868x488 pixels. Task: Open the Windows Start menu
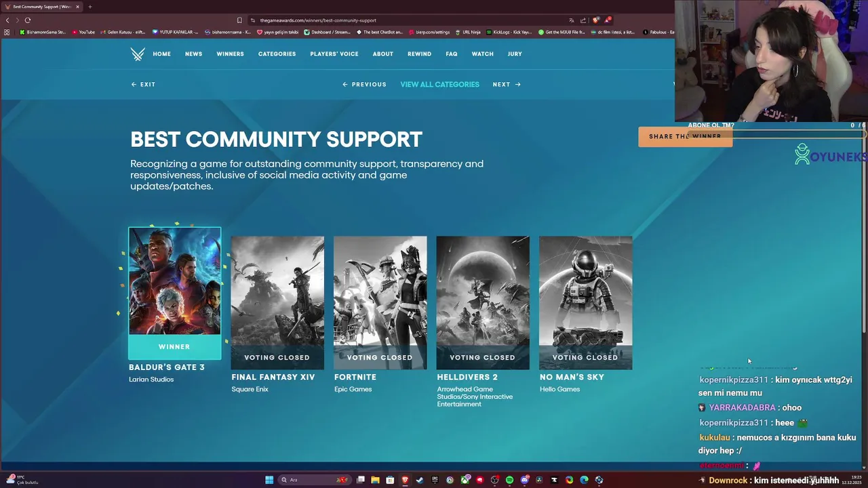point(269,480)
